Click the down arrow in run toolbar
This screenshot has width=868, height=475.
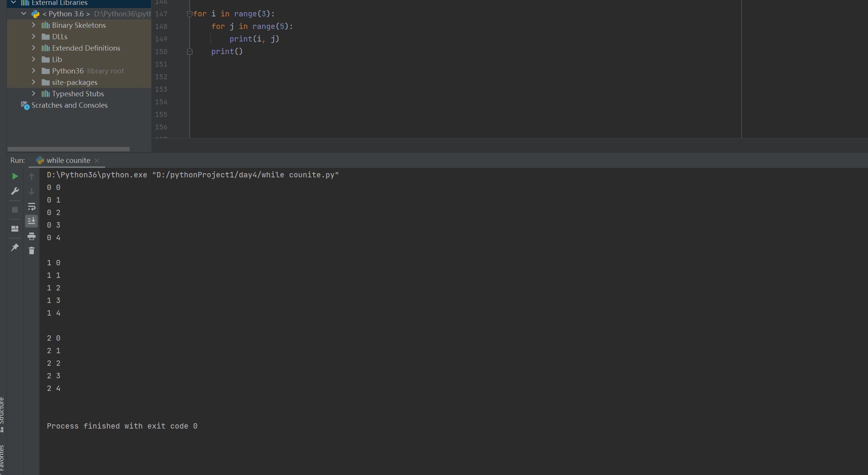[32, 191]
